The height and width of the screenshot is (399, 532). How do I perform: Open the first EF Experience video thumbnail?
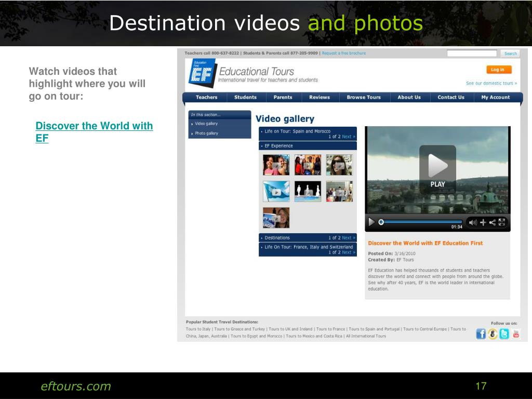click(x=276, y=165)
